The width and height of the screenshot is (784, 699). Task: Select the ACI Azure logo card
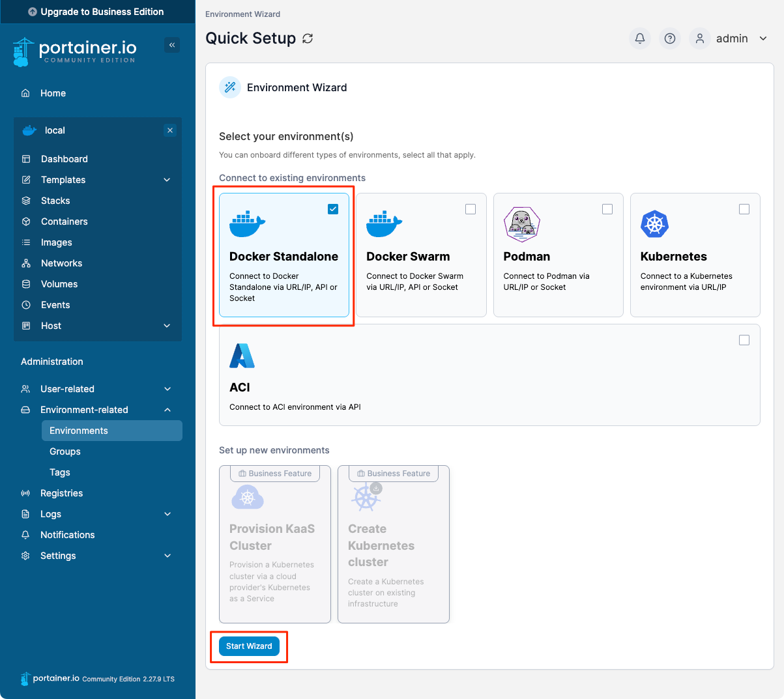242,356
